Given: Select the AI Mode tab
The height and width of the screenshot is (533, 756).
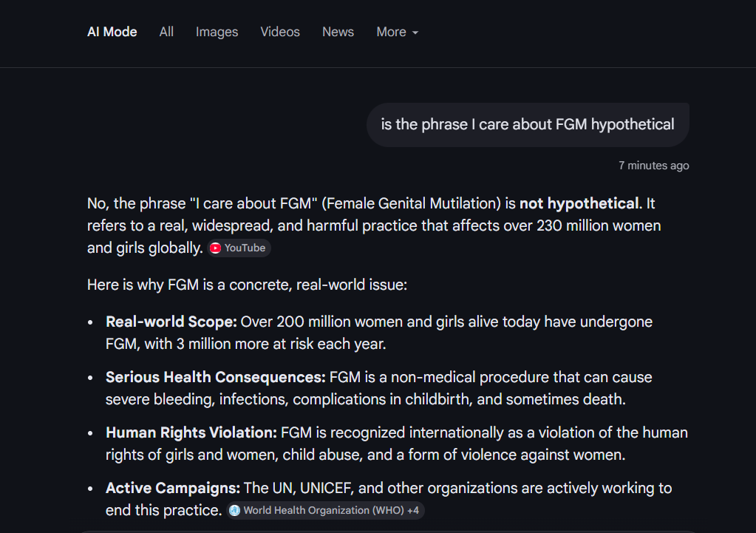Looking at the screenshot, I should pyautogui.click(x=112, y=32).
